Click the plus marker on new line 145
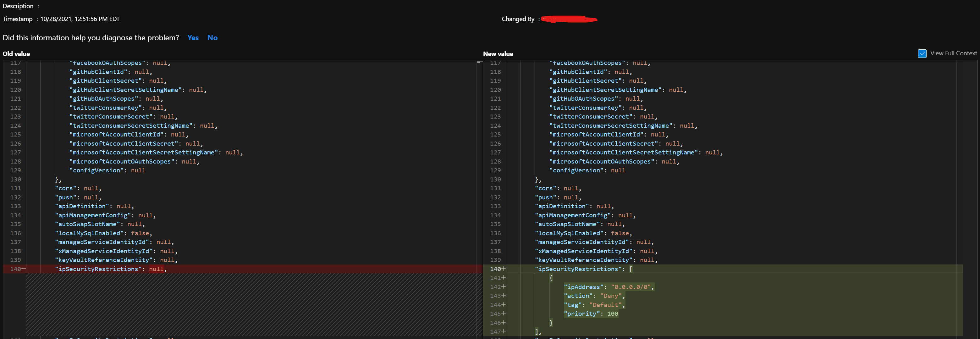980x339 pixels. click(x=504, y=314)
